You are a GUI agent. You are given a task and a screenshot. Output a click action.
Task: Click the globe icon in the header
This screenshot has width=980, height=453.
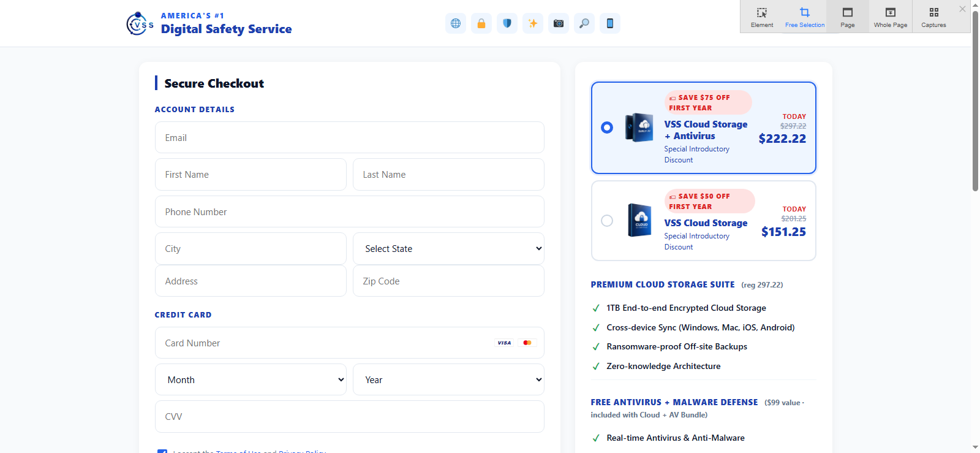click(x=456, y=23)
